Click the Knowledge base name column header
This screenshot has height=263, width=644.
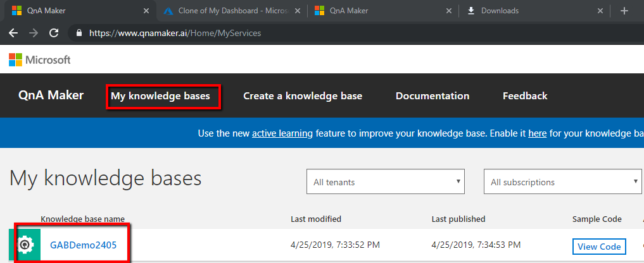coord(82,219)
